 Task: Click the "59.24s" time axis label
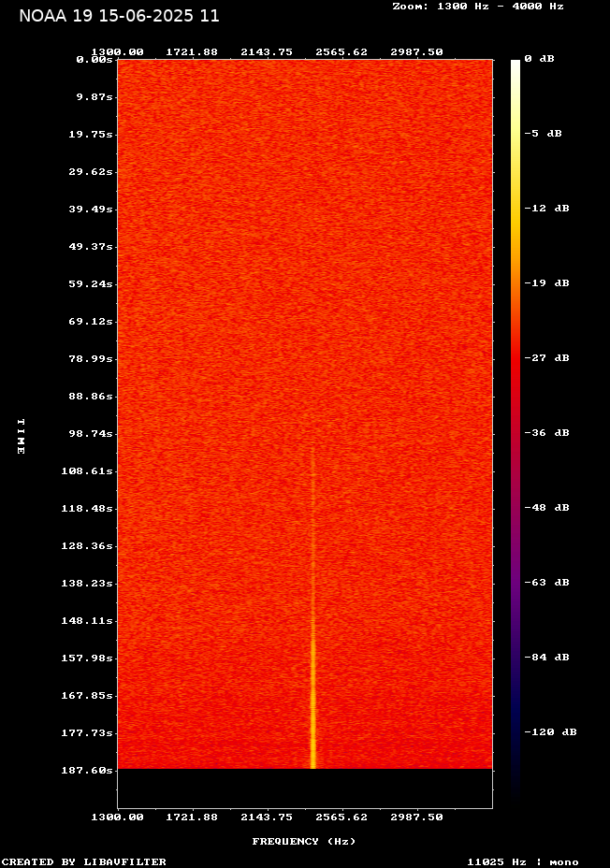coord(91,284)
